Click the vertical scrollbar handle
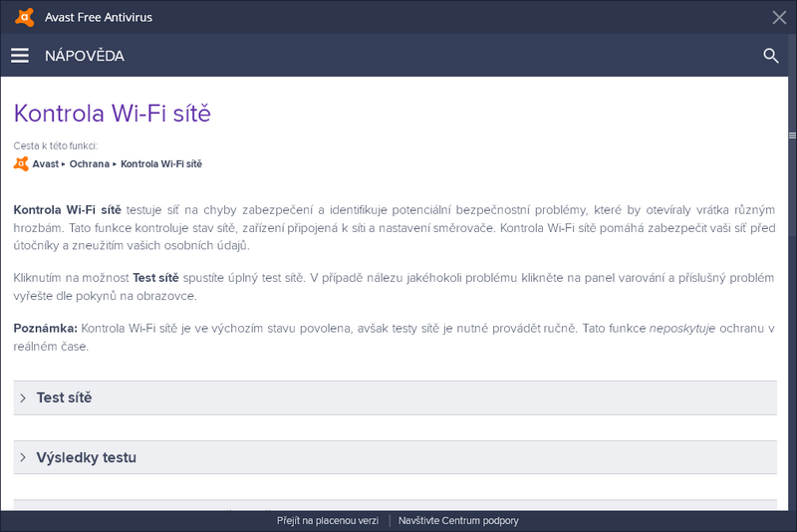This screenshot has height=532, width=797. [792, 135]
